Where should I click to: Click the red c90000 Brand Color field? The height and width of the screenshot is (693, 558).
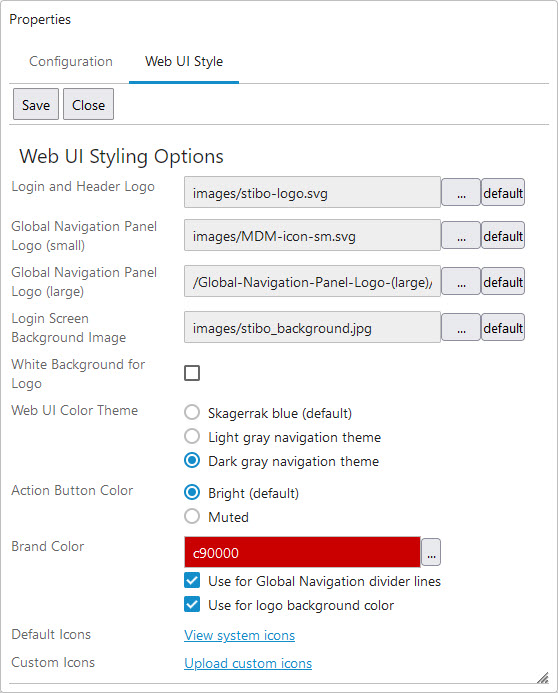tap(302, 552)
